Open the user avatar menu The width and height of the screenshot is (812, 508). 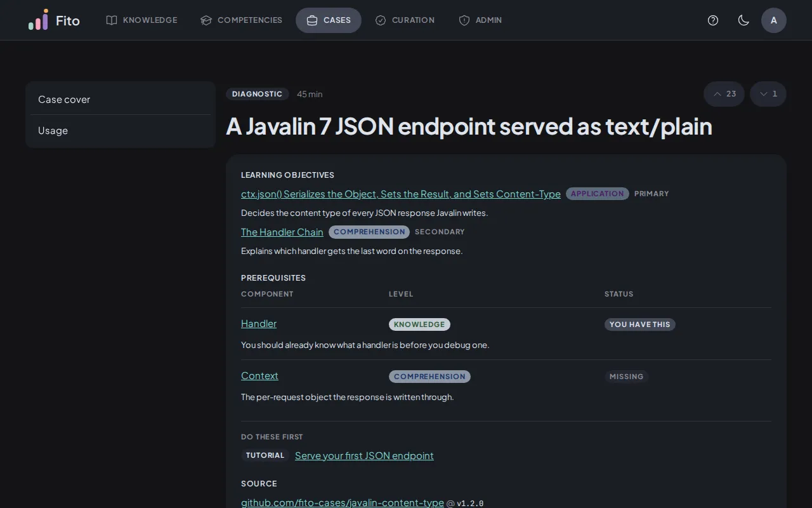(774, 20)
